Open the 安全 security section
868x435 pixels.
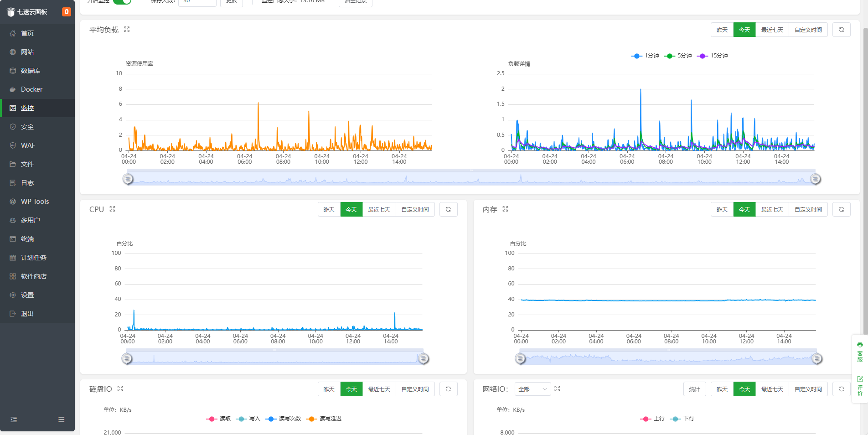(x=37, y=127)
